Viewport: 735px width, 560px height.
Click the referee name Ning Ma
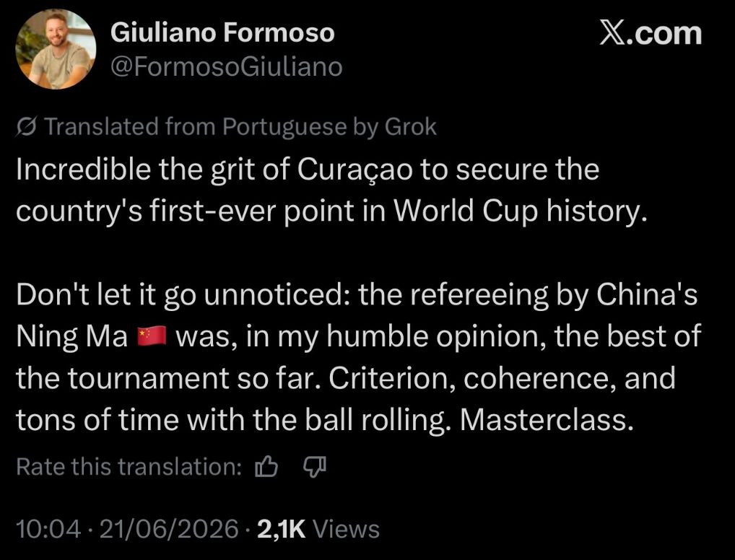(72, 336)
